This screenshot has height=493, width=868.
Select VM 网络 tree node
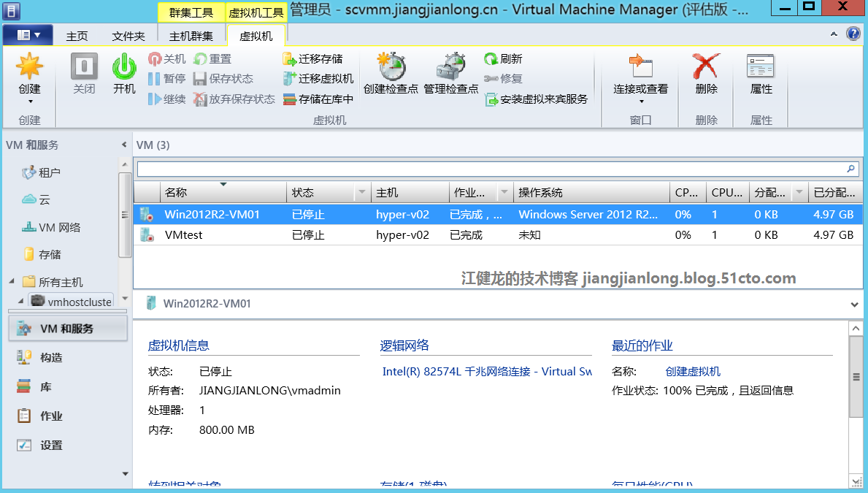52,227
